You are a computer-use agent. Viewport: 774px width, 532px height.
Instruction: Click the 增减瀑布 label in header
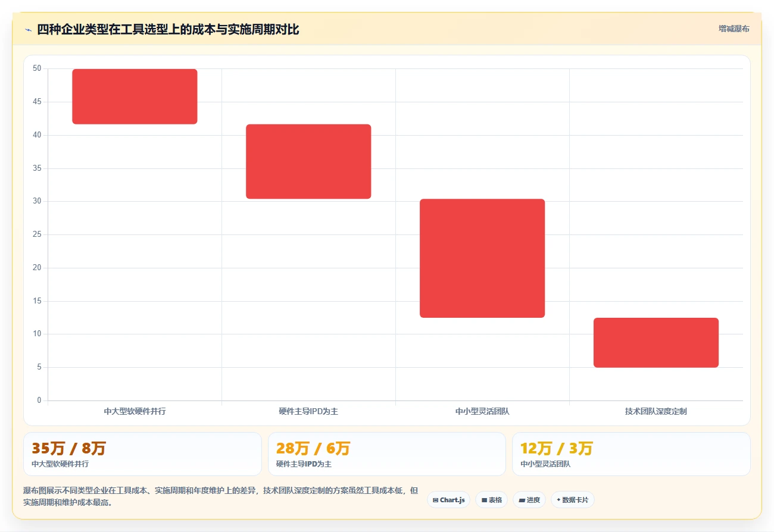point(734,29)
